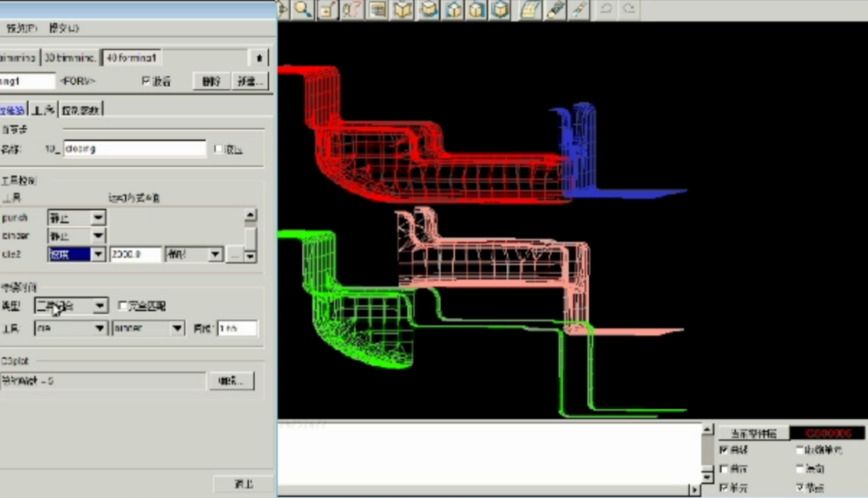Enable the 完全匹配 checkbox
Image resolution: width=868 pixels, height=498 pixels.
coord(122,306)
